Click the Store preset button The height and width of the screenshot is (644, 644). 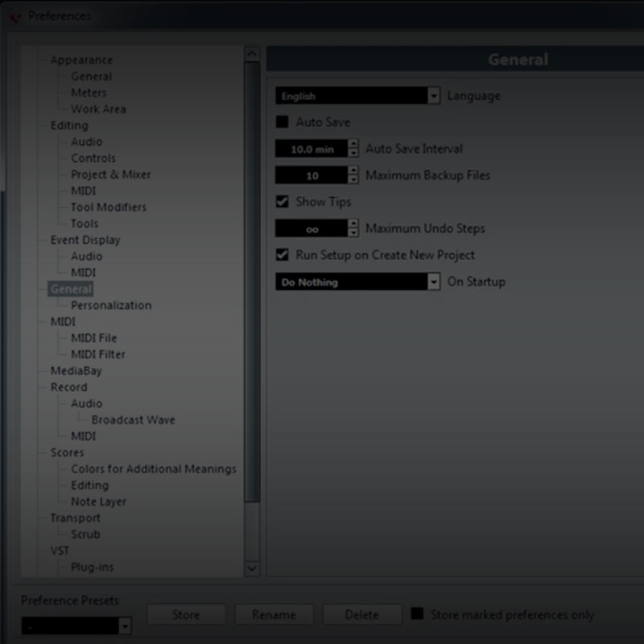click(186, 614)
